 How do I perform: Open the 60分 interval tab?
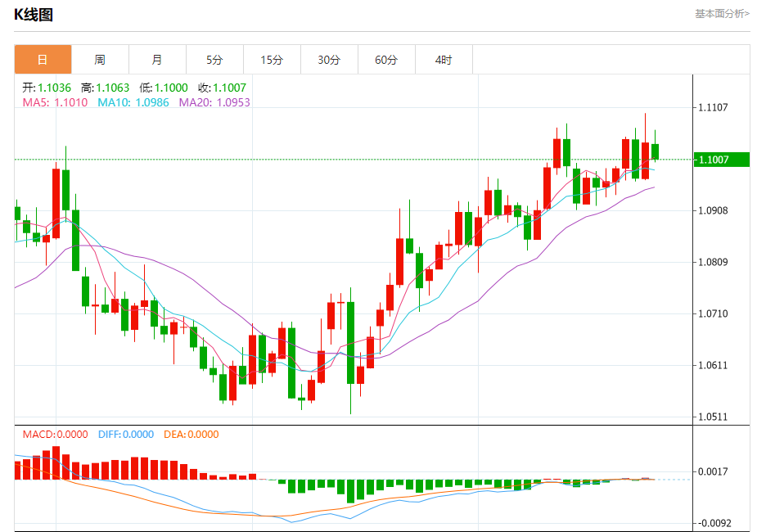pyautogui.click(x=386, y=60)
